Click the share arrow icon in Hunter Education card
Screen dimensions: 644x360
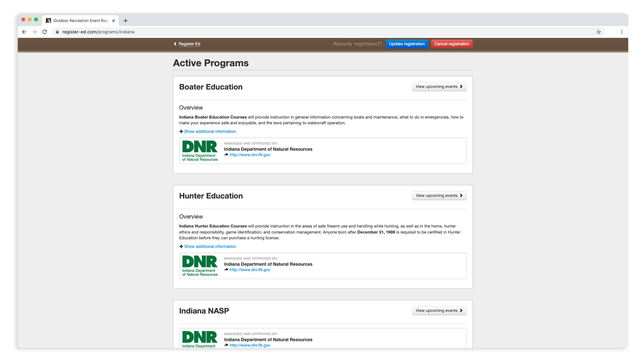[x=226, y=269]
